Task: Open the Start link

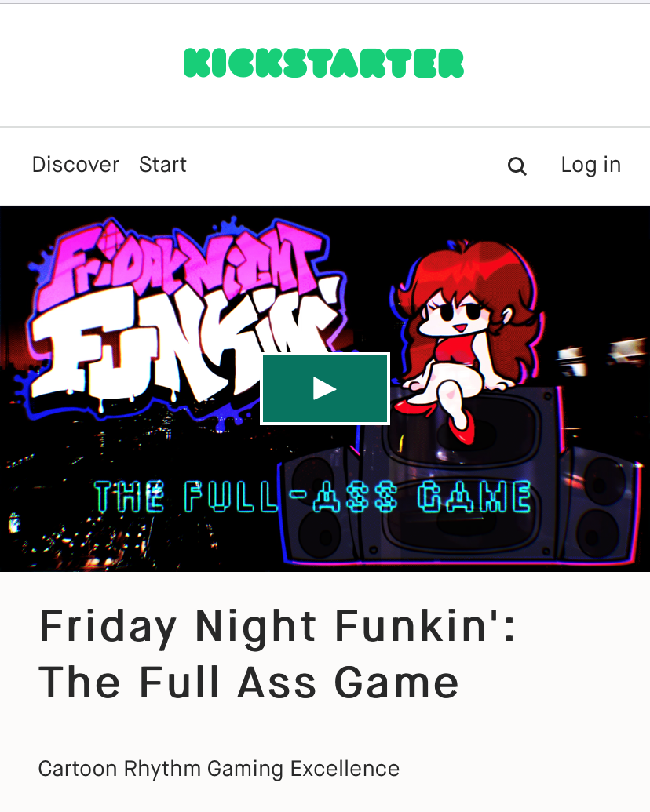Action: coord(162,165)
